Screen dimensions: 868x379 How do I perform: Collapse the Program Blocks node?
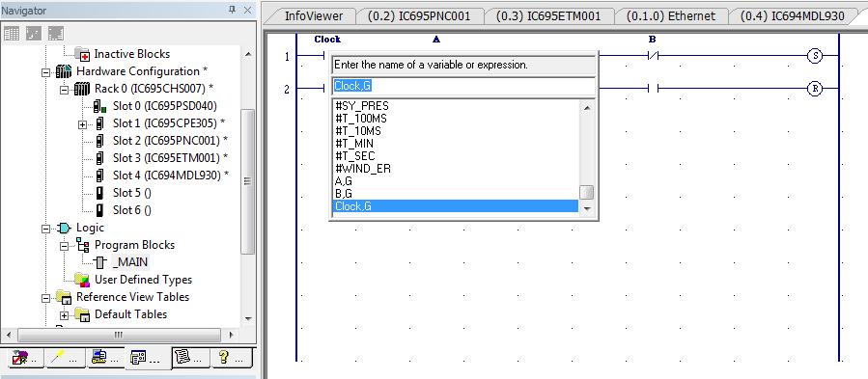click(65, 246)
